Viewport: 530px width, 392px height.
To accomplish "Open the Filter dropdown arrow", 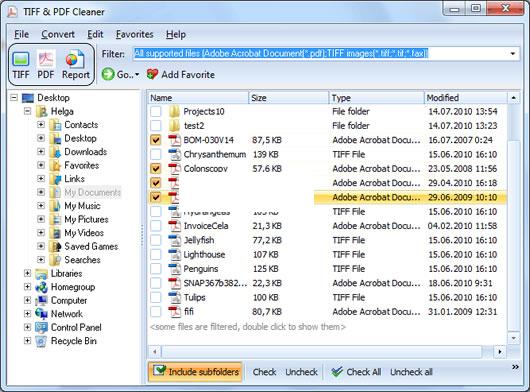I will [512, 54].
